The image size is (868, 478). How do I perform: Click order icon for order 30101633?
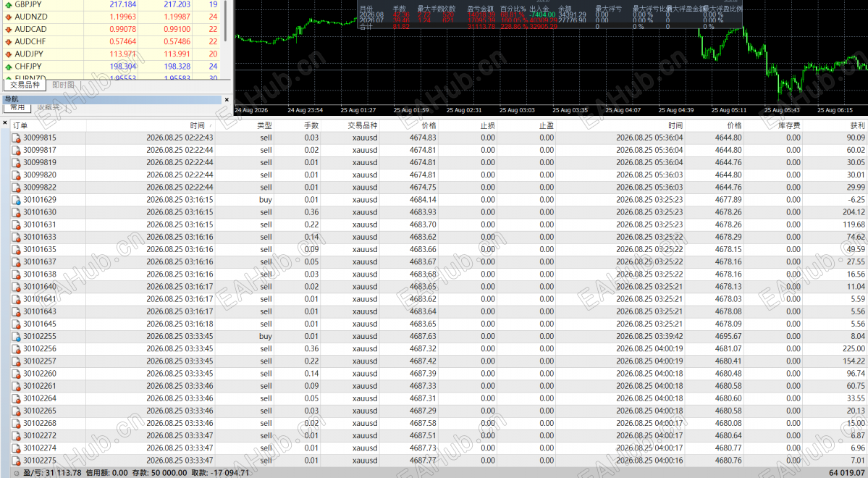[x=17, y=237]
